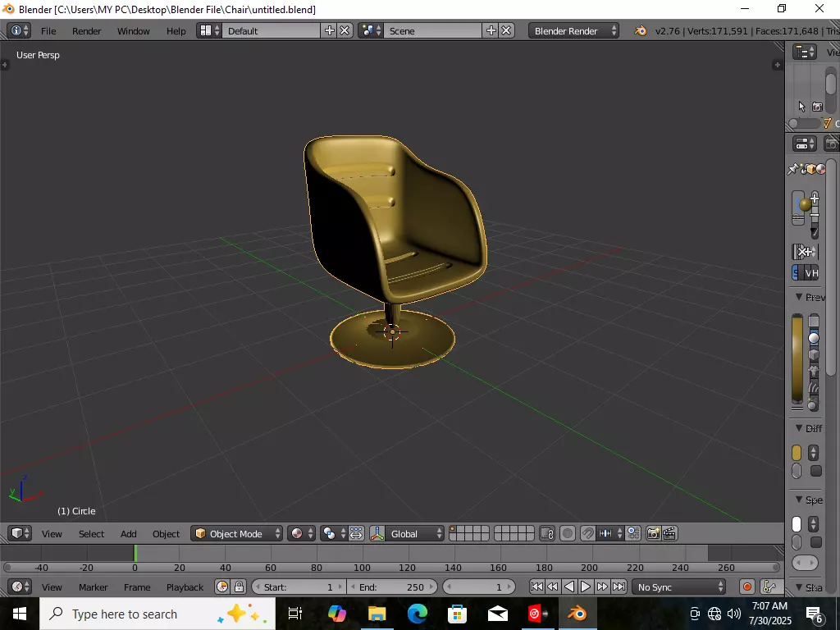Click the proportional editing icon
Image resolution: width=840 pixels, height=630 pixels.
568,533
